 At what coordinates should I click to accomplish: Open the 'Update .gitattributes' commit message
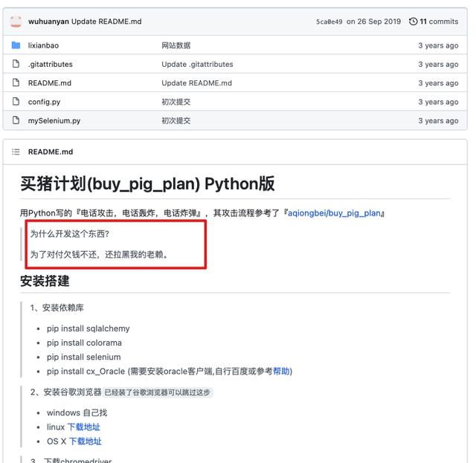click(197, 64)
